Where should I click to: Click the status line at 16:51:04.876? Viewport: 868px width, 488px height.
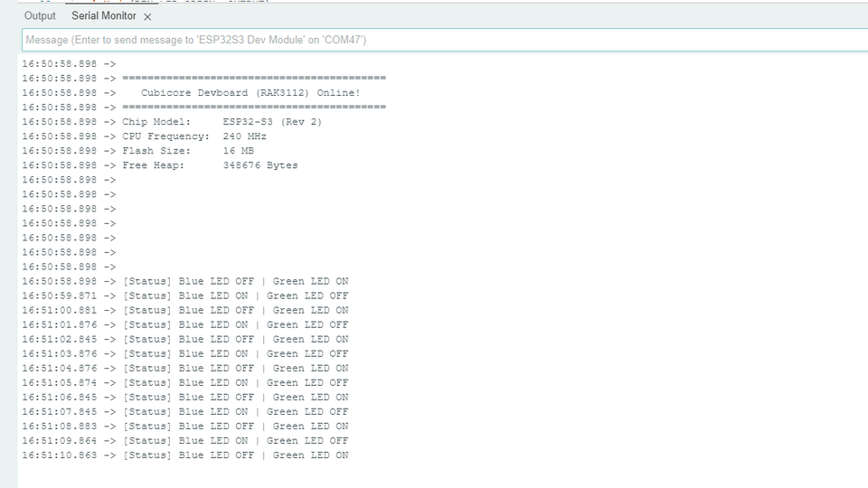184,368
